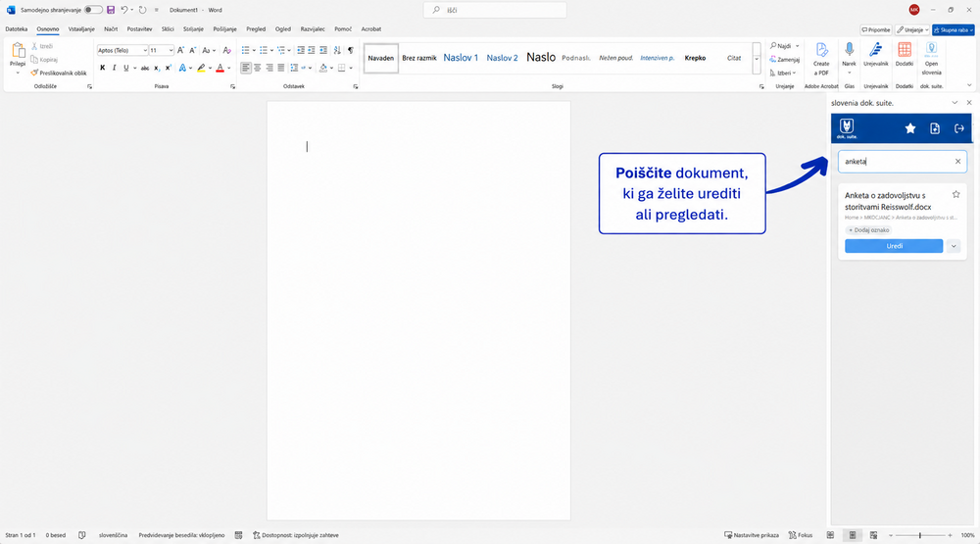980x544 pixels.
Task: Apply the yellow text highlight color
Action: pos(201,69)
